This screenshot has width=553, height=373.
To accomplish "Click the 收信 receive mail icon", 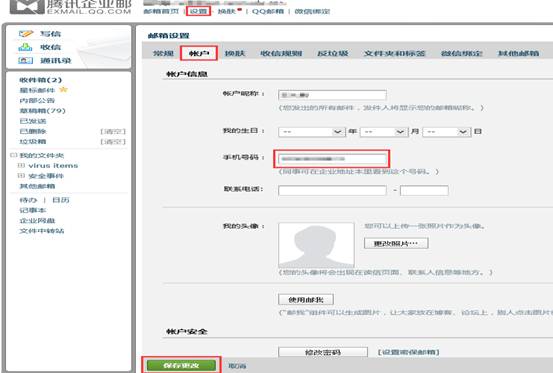I will click(25, 47).
